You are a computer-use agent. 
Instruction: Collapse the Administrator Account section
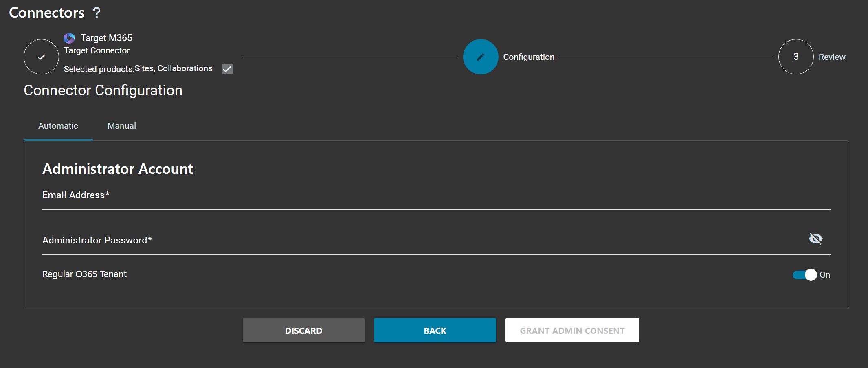pyautogui.click(x=118, y=169)
